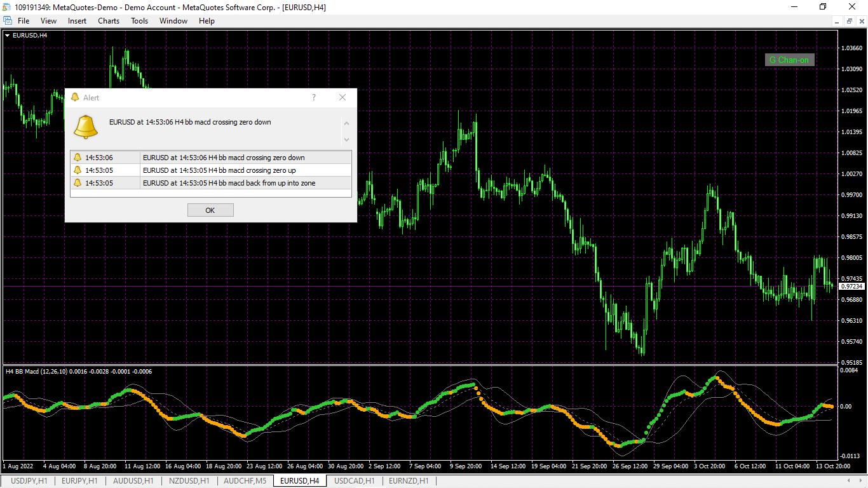
Task: Click the bell icon on 'back from up into zone' row
Action: [78, 183]
